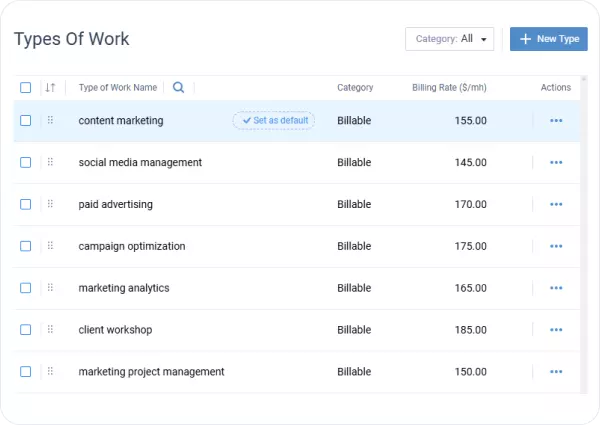Viewport: 600px width, 425px height.
Task: Select the marketing analytics name
Action: (124, 288)
